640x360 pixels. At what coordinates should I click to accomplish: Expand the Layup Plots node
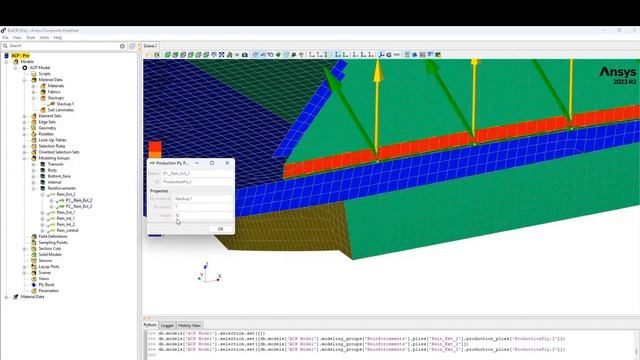(24, 267)
